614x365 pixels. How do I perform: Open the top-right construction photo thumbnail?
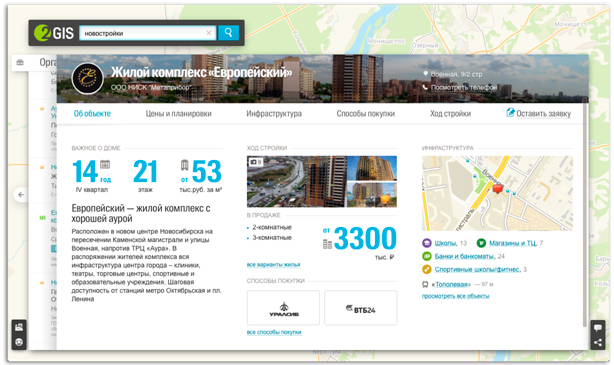(x=372, y=168)
